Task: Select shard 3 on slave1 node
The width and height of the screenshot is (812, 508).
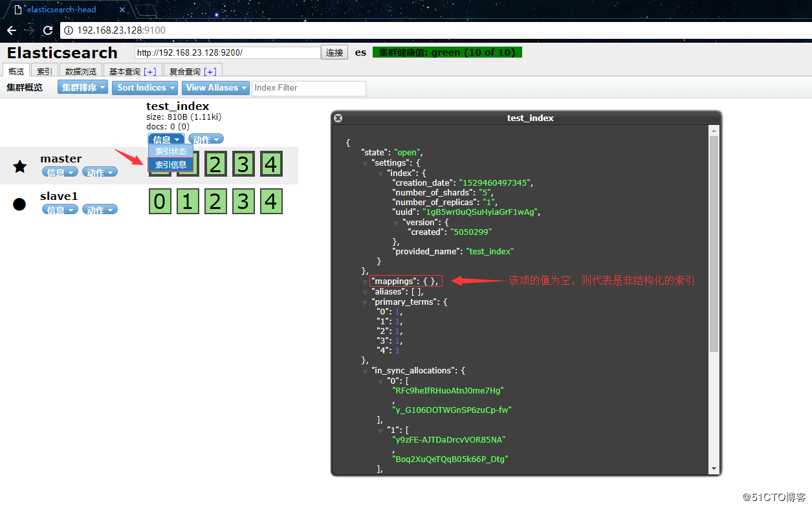Action: [243, 202]
